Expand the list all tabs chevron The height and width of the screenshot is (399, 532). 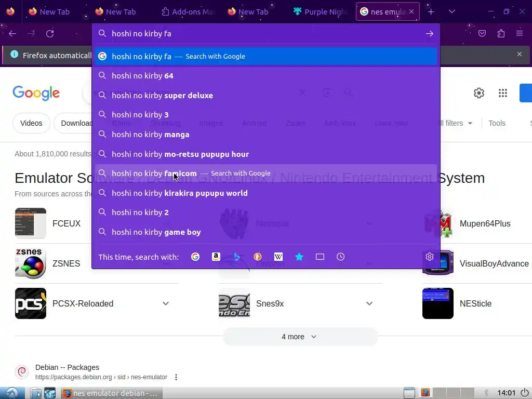point(452,11)
